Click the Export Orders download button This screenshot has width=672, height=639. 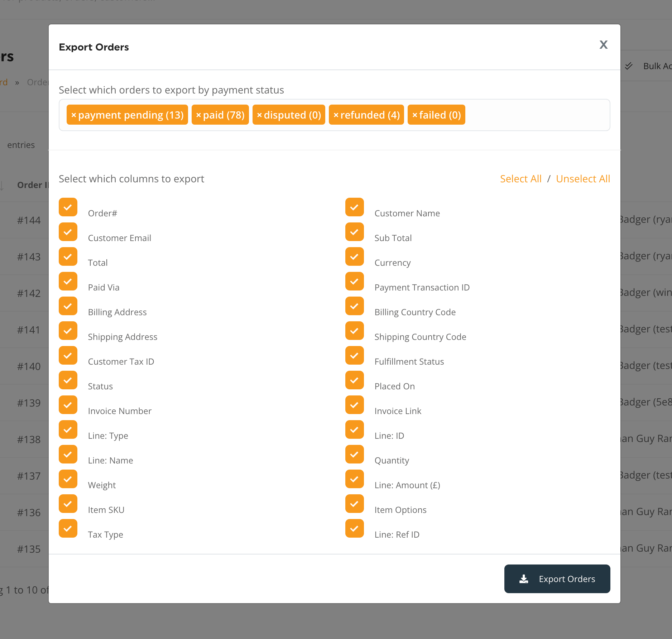tap(557, 579)
